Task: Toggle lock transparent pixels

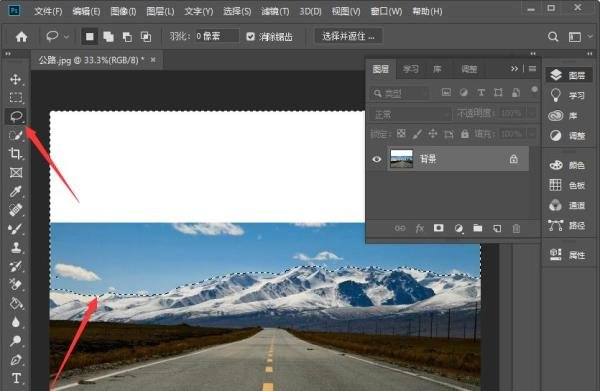Action: pos(401,134)
